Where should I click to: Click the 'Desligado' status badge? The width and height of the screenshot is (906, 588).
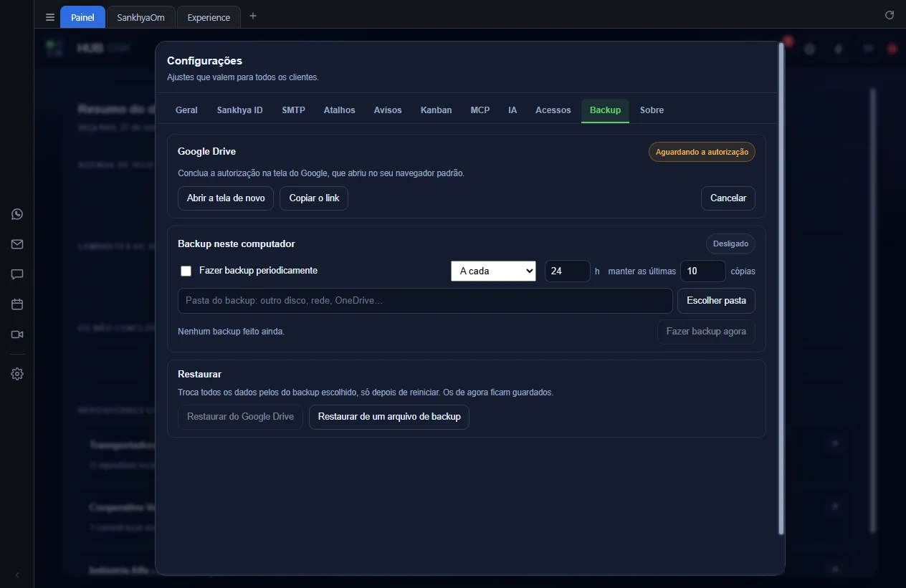pyautogui.click(x=730, y=244)
